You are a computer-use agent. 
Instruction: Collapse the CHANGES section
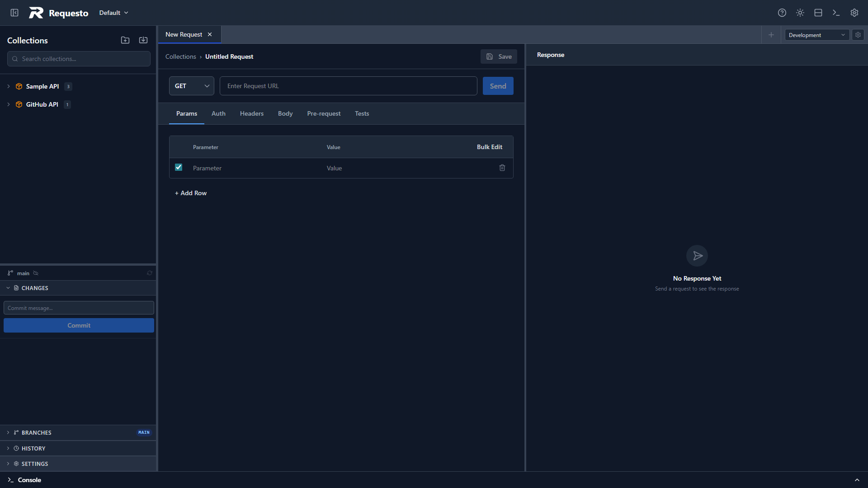click(x=78, y=288)
